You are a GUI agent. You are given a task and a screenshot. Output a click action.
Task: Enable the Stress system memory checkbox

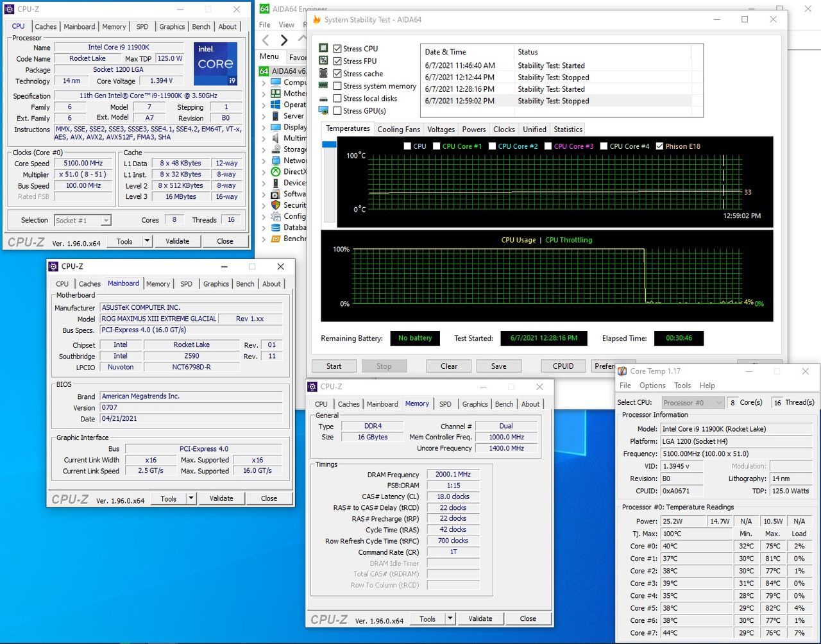click(x=337, y=86)
